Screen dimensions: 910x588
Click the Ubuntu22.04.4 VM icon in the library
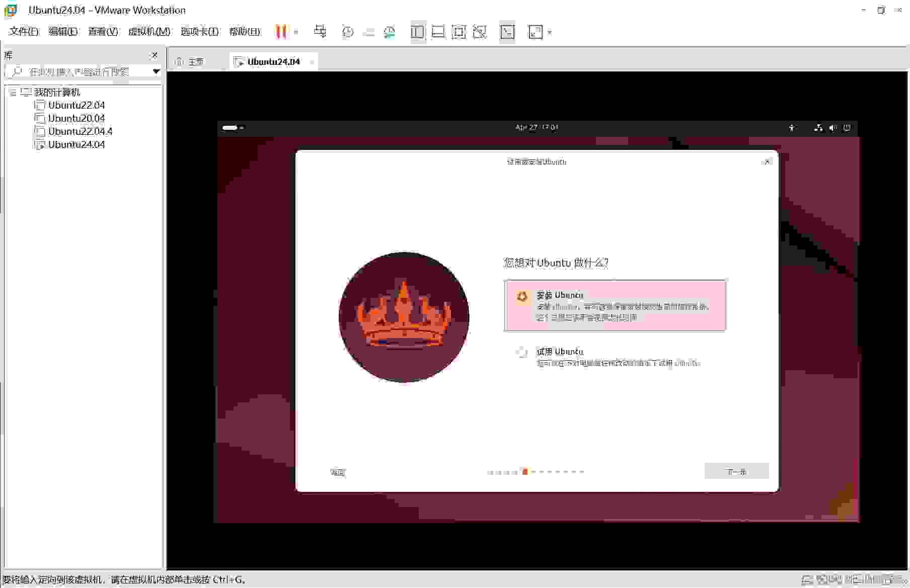39,131
